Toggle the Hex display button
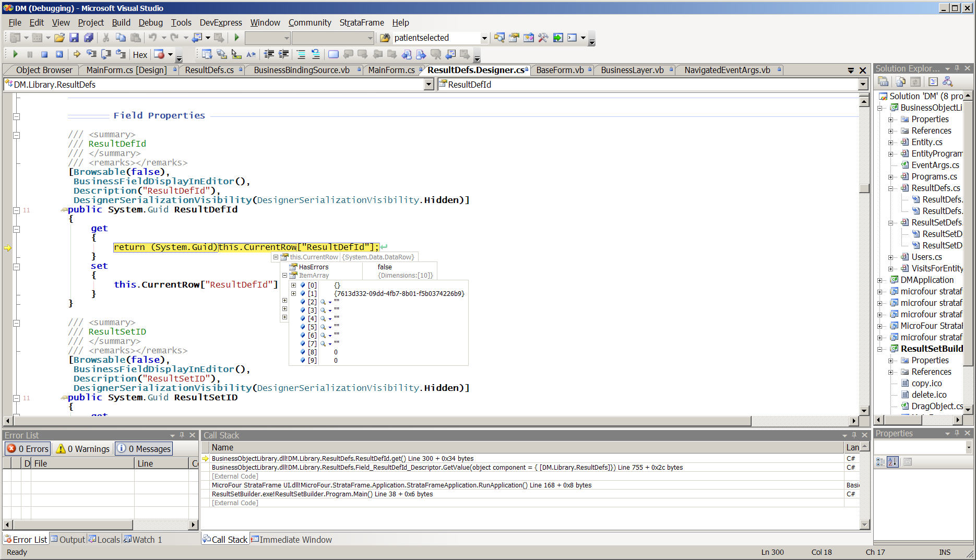The width and height of the screenshot is (976, 560). 140,55
